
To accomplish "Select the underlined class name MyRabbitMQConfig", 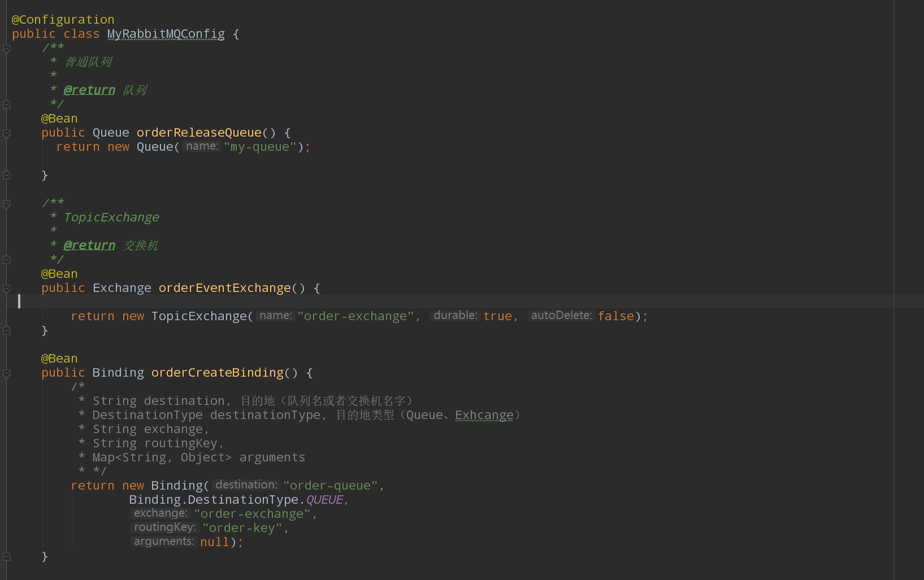I will (166, 34).
